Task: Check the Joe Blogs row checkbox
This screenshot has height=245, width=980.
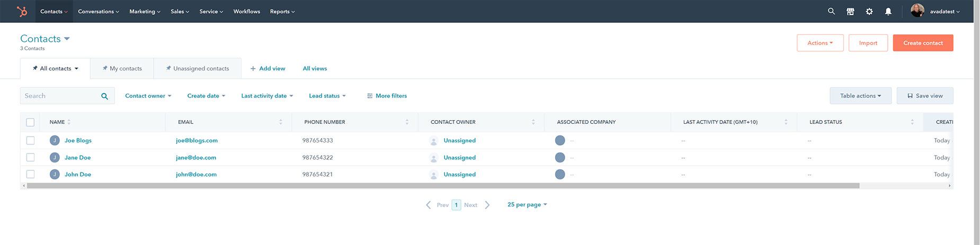Action: pos(30,140)
